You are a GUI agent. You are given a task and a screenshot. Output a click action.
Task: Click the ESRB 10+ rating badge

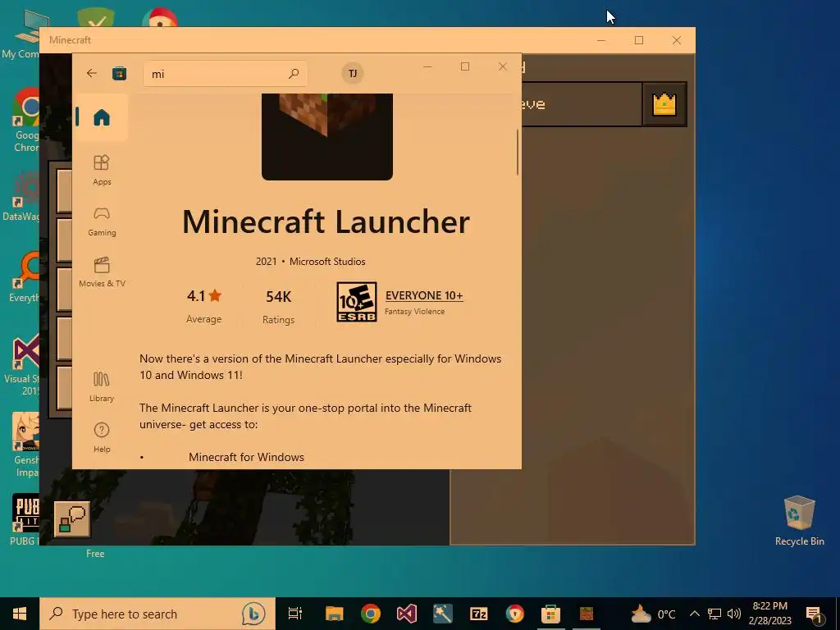click(356, 302)
